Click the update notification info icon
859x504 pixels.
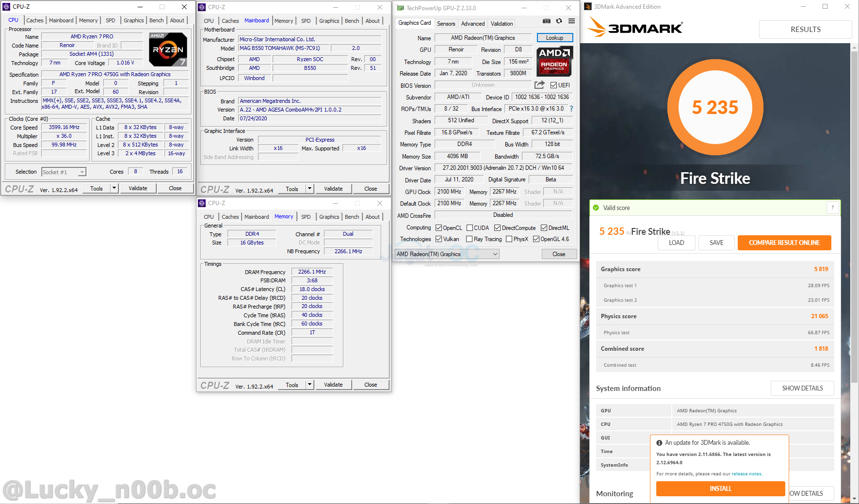[x=659, y=443]
